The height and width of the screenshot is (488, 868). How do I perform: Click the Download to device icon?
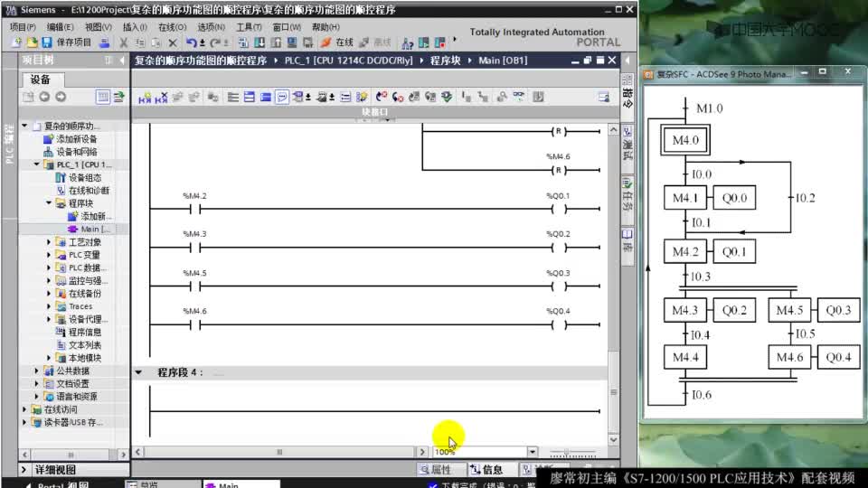pos(259,42)
